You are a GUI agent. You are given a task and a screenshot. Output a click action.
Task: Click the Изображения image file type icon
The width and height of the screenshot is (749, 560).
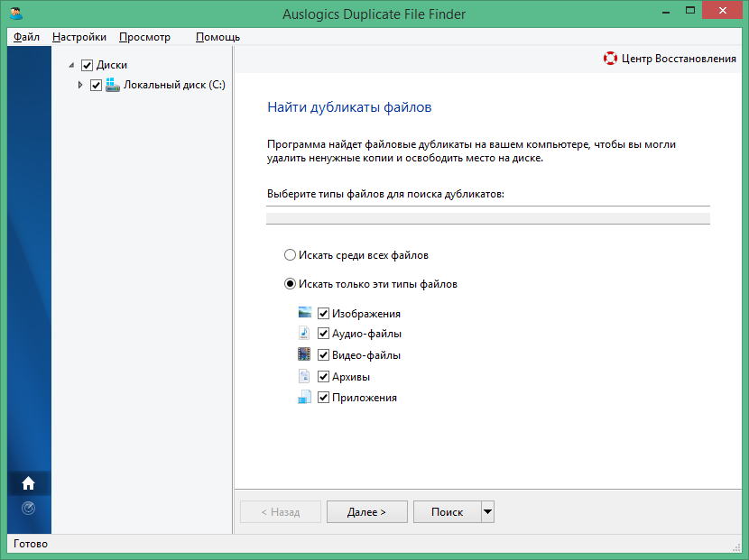click(x=305, y=313)
